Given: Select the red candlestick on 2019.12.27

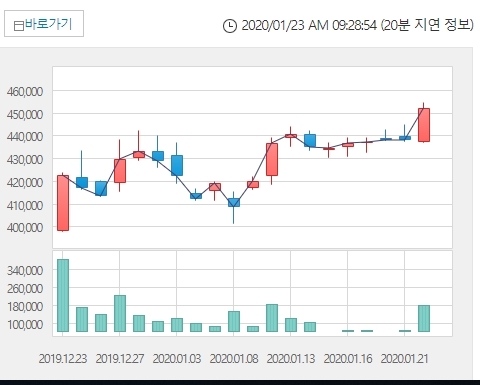Looking at the screenshot, I should [x=120, y=171].
